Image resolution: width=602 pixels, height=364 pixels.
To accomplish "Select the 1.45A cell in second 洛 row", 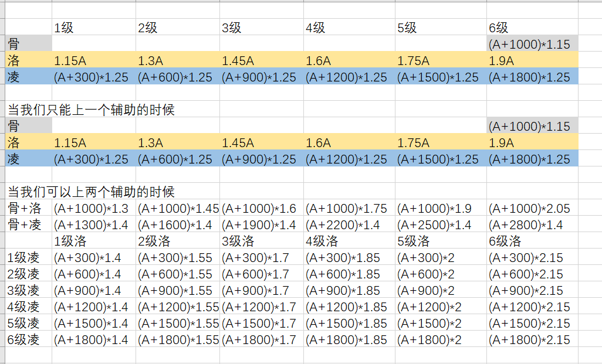I will click(x=262, y=142).
